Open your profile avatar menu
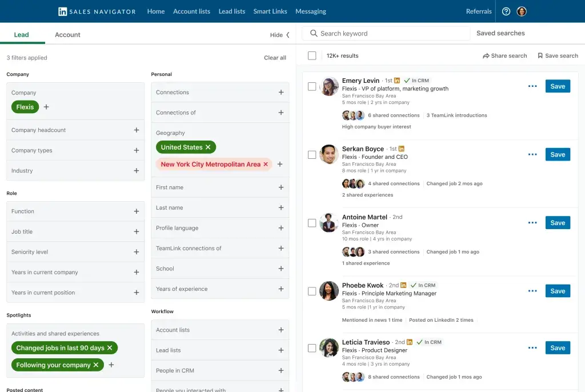This screenshot has width=585, height=392. pos(521,11)
